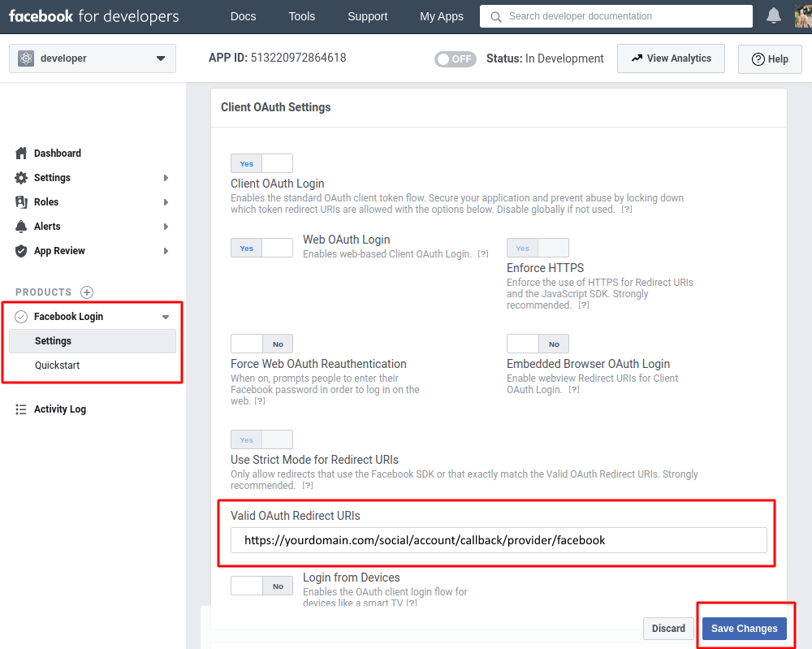
Task: Click the Valid OAuth Redirect URIs field
Action: pyautogui.click(x=499, y=540)
